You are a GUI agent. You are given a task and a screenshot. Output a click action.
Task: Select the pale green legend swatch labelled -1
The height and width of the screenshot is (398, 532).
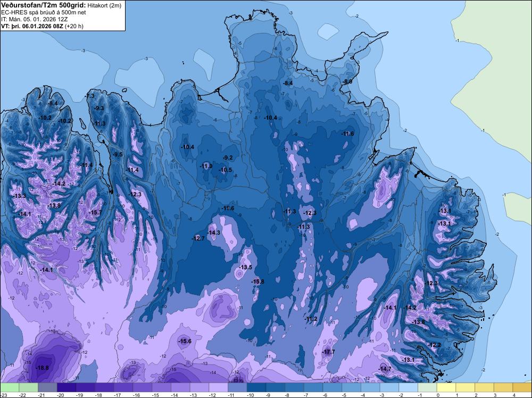[428, 387]
